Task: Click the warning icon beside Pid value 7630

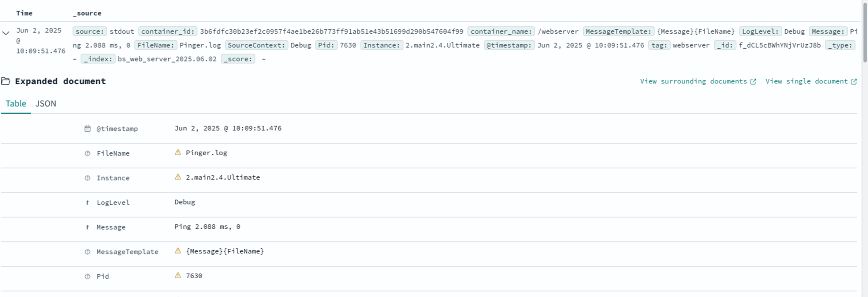Action: [x=178, y=275]
